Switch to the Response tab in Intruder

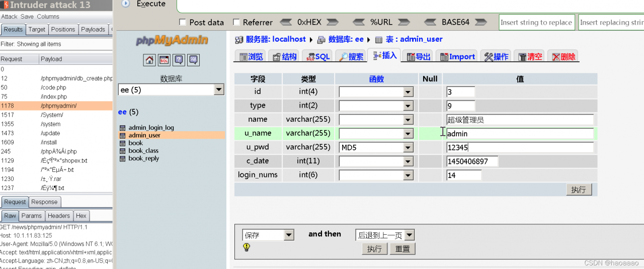pos(44,202)
